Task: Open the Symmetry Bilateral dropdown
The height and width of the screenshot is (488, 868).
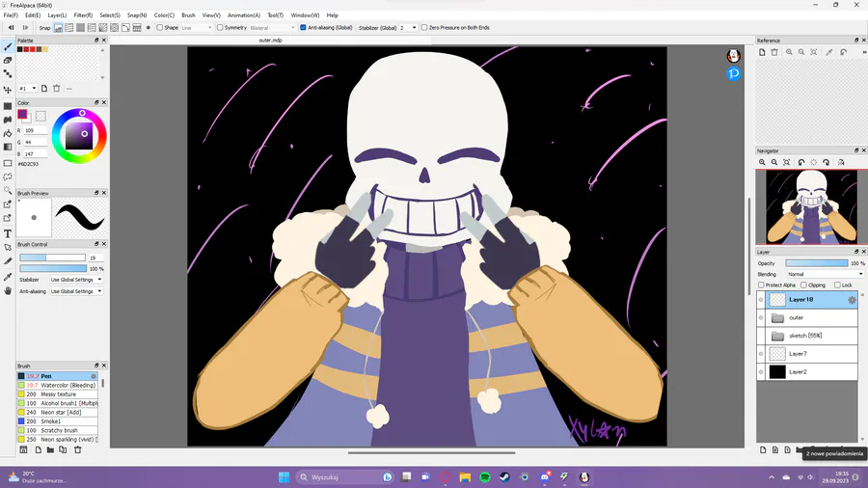Action: coord(272,28)
